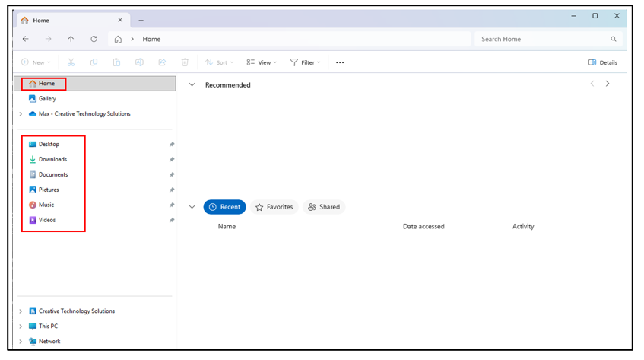
Task: Collapse the Recommended section chevron
Action: (192, 85)
